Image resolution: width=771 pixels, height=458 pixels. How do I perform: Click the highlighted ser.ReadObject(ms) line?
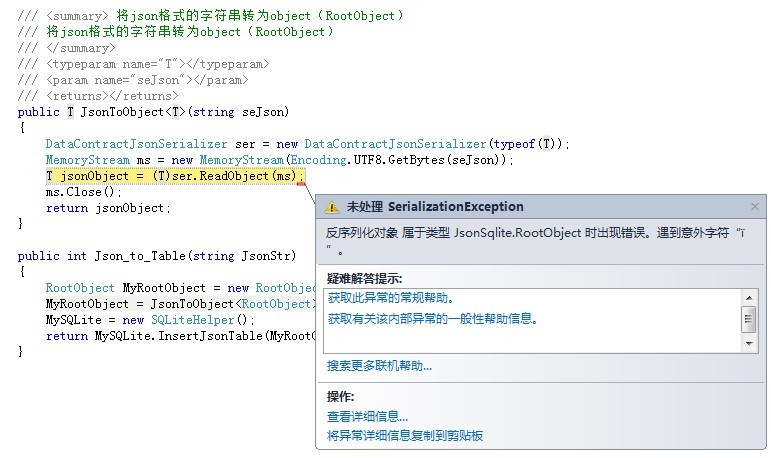[x=174, y=176]
